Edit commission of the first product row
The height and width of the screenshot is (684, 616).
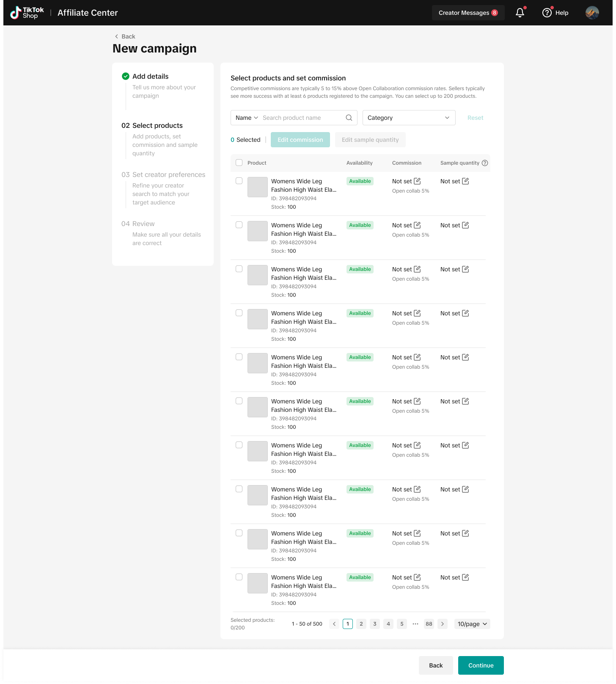(417, 181)
